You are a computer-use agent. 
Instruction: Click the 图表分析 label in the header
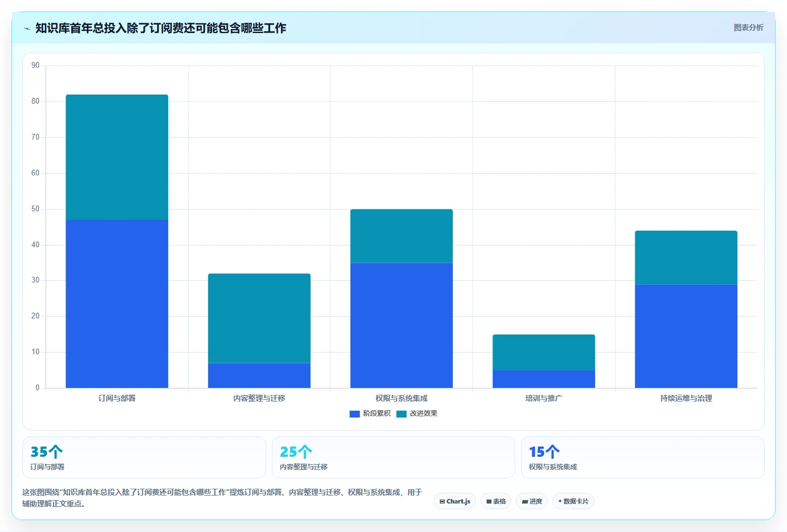(748, 27)
